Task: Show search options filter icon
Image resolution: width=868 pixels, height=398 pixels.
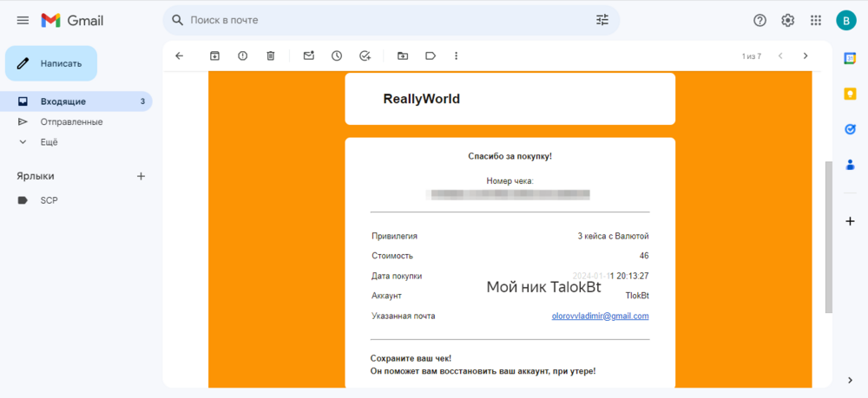Action: pyautogui.click(x=602, y=21)
